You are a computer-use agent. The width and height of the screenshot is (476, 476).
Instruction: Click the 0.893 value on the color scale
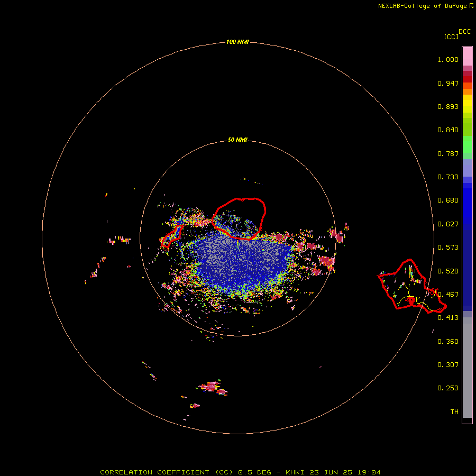point(448,106)
